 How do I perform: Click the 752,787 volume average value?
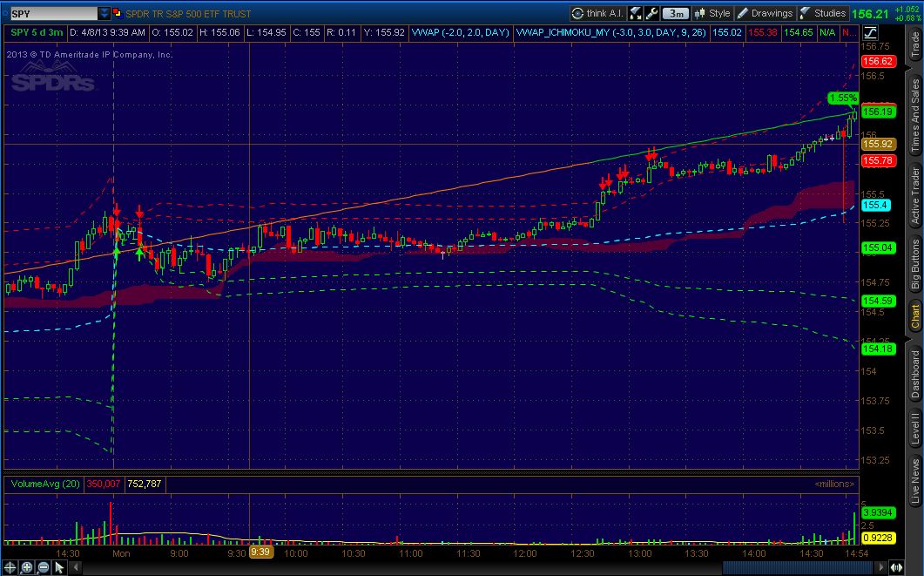(x=145, y=484)
